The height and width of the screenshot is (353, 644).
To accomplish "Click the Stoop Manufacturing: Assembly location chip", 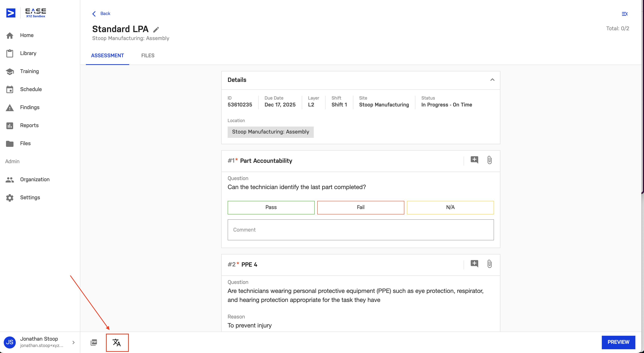I will click(x=270, y=132).
